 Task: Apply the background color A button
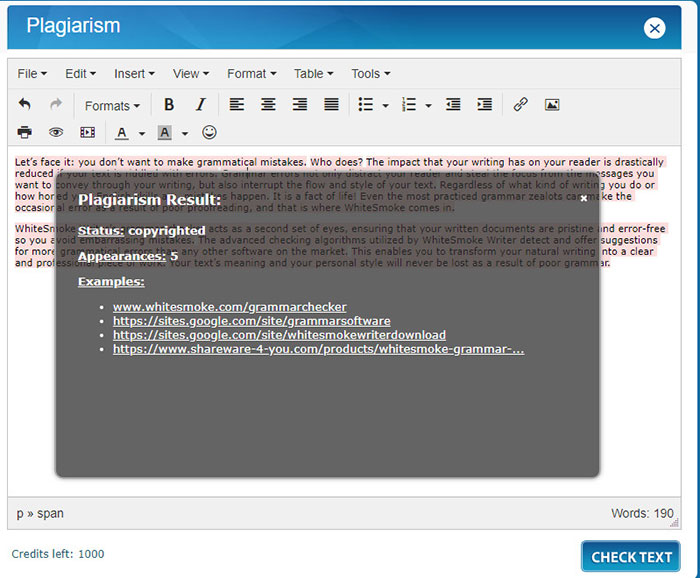click(164, 133)
